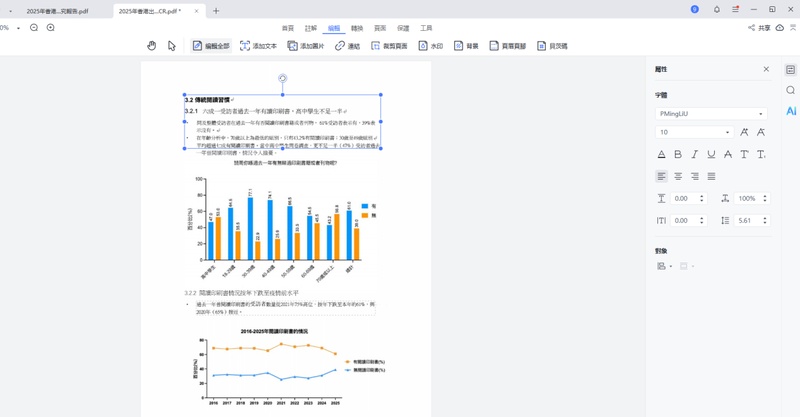
Task: Open the Watermark (水印) tool
Action: click(431, 46)
